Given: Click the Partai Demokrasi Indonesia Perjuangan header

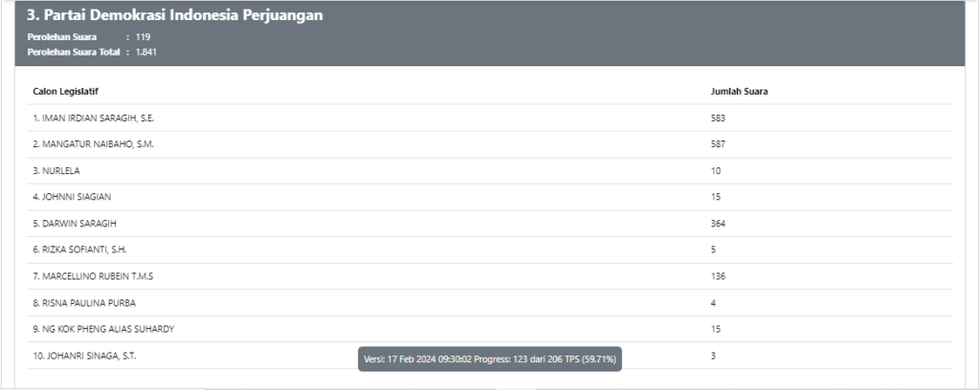Looking at the screenshot, I should tap(175, 15).
